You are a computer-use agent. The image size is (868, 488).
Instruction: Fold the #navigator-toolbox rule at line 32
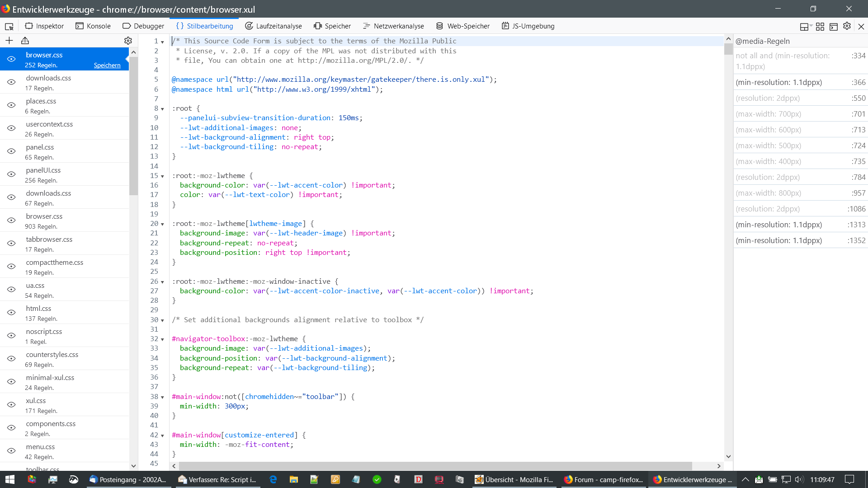click(x=162, y=339)
